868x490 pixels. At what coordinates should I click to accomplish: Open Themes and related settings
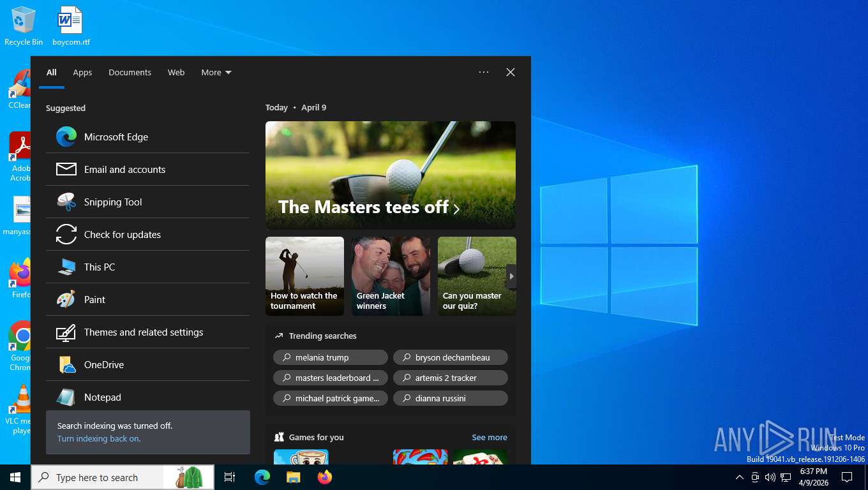pyautogui.click(x=147, y=332)
